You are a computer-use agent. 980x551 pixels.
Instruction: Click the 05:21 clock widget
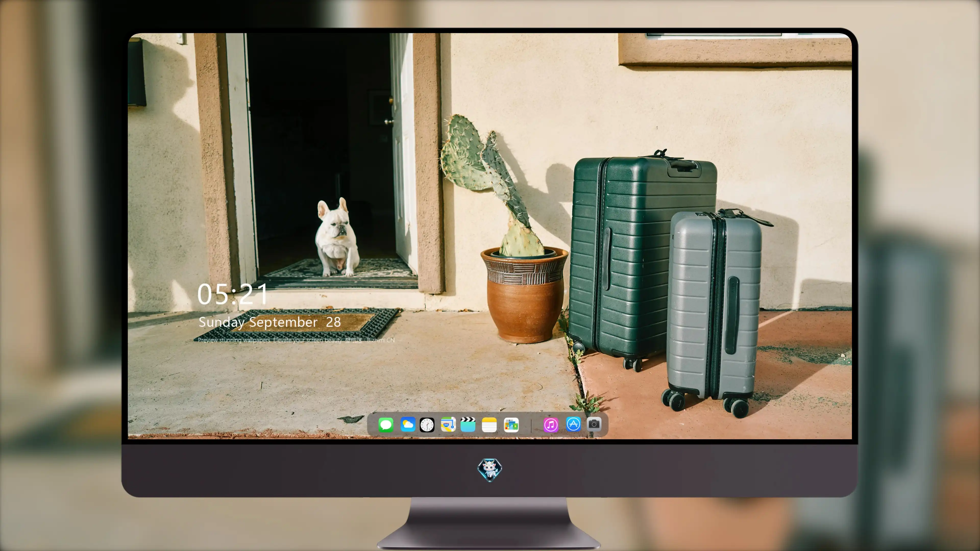232,294
